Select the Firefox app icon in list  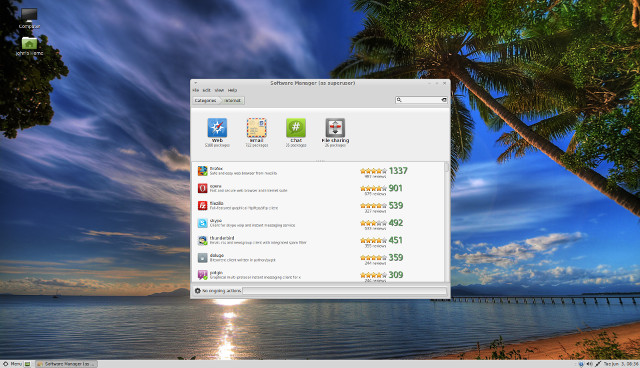click(202, 171)
